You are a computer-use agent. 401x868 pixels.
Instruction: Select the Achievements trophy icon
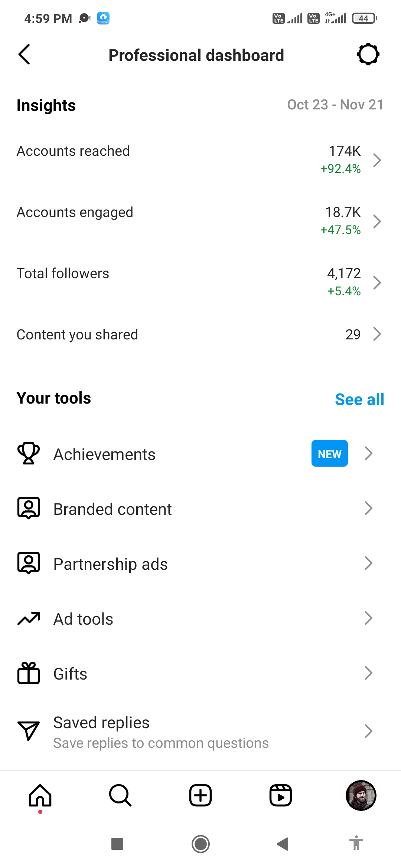[29, 453]
